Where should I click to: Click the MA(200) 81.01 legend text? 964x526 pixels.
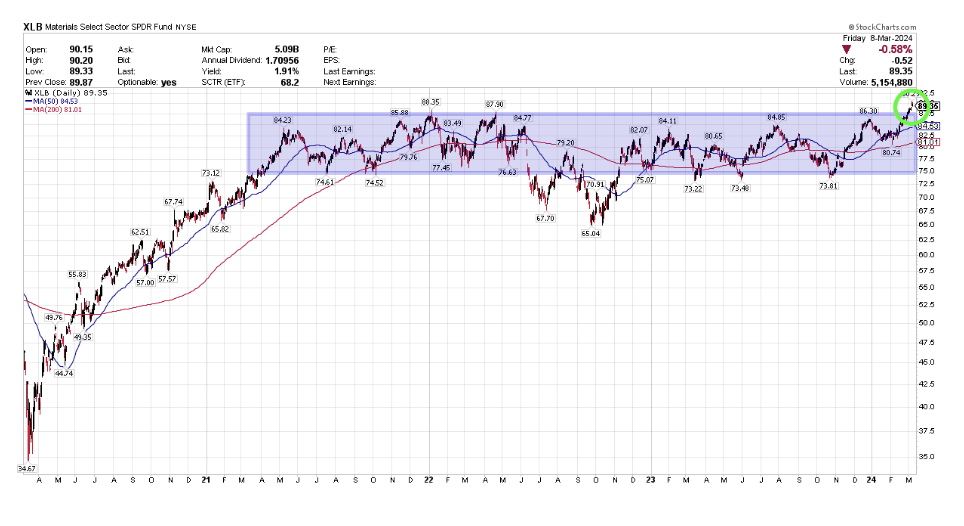[x=58, y=109]
